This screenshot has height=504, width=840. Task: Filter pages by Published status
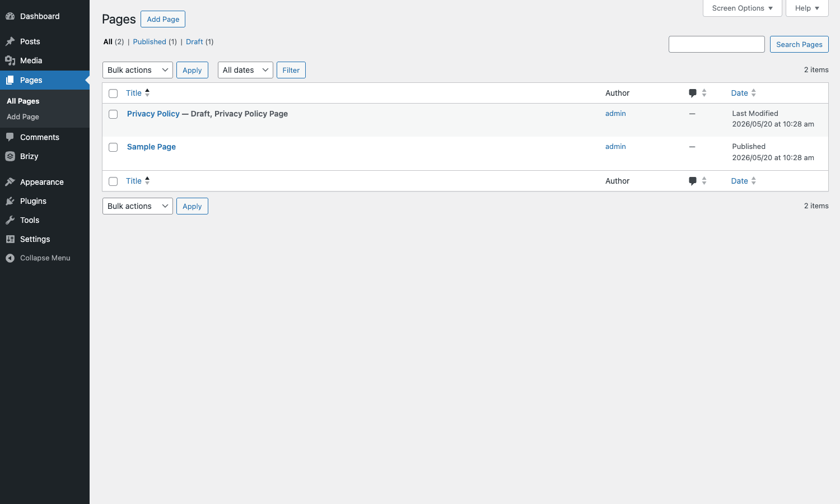click(x=150, y=42)
